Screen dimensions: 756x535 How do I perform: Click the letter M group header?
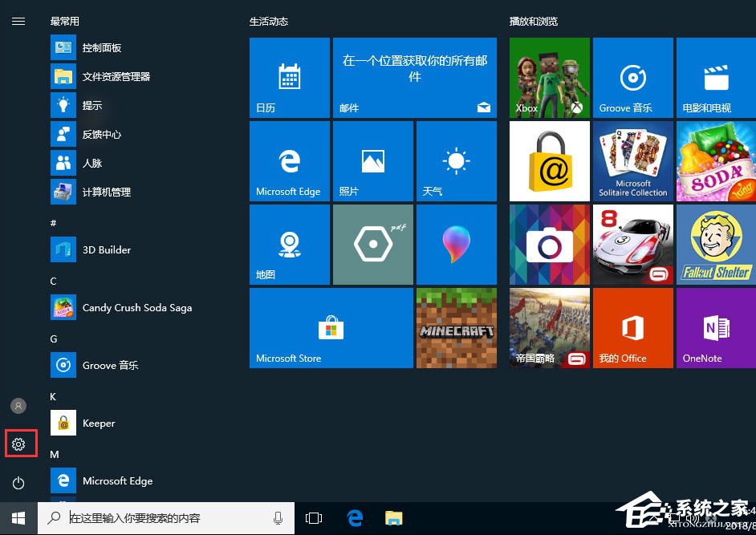pyautogui.click(x=53, y=454)
